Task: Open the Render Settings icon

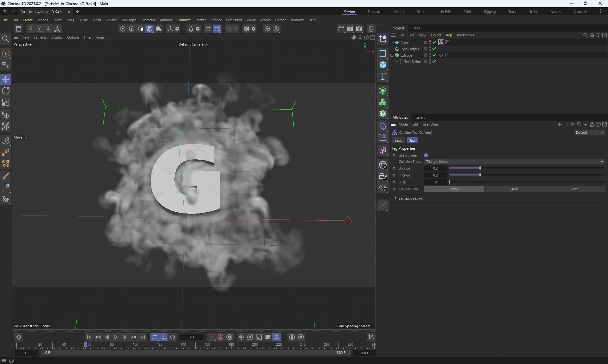Action: tap(359, 29)
